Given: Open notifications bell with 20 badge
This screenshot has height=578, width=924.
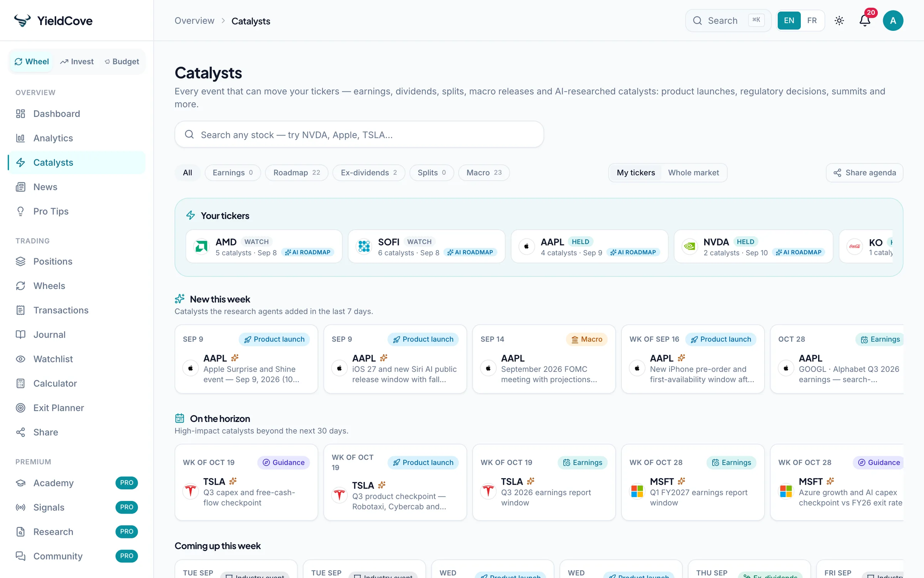Looking at the screenshot, I should 865,20.
